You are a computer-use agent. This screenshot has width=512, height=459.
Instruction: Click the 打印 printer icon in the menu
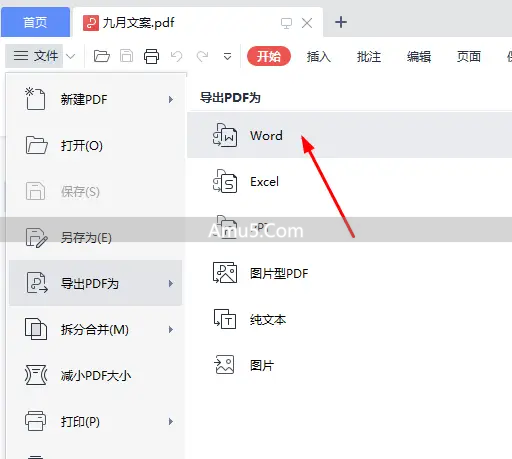(x=36, y=421)
